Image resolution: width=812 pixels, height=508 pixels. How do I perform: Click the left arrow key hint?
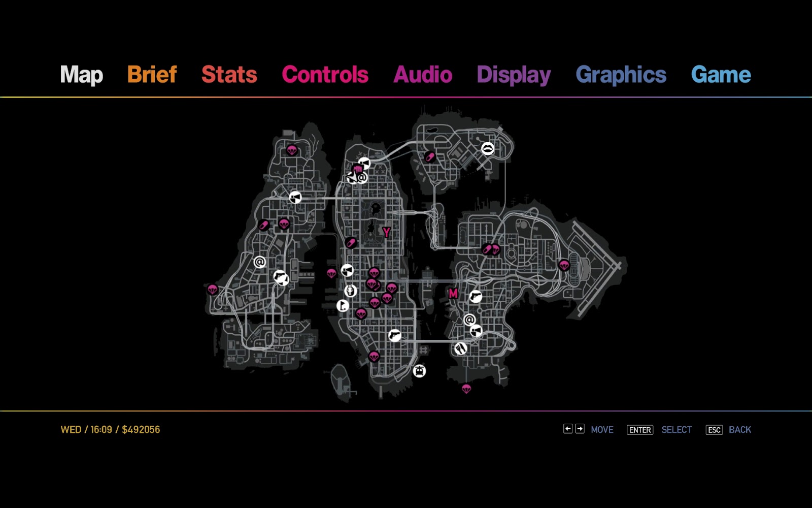coord(568,429)
